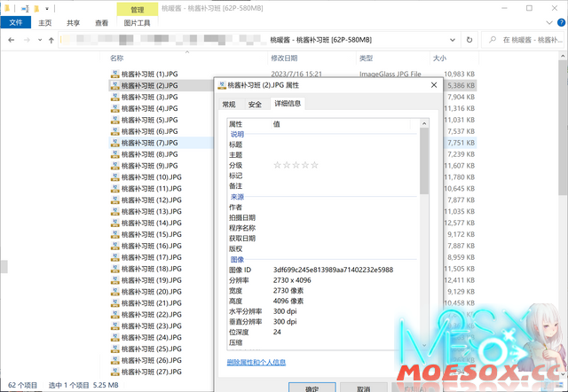Select file 桃酱补习班 (14).JPG

click(152, 223)
